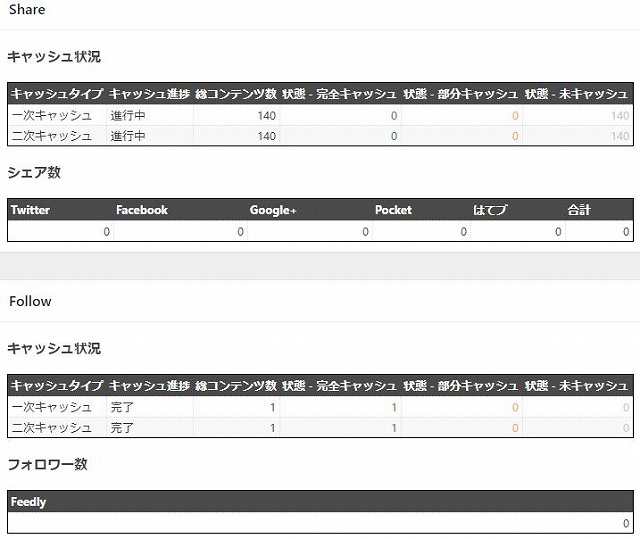This screenshot has width=640, height=539.
Task: Click total content 140 in Share 二次キャッシュ row
Action: [x=267, y=136]
